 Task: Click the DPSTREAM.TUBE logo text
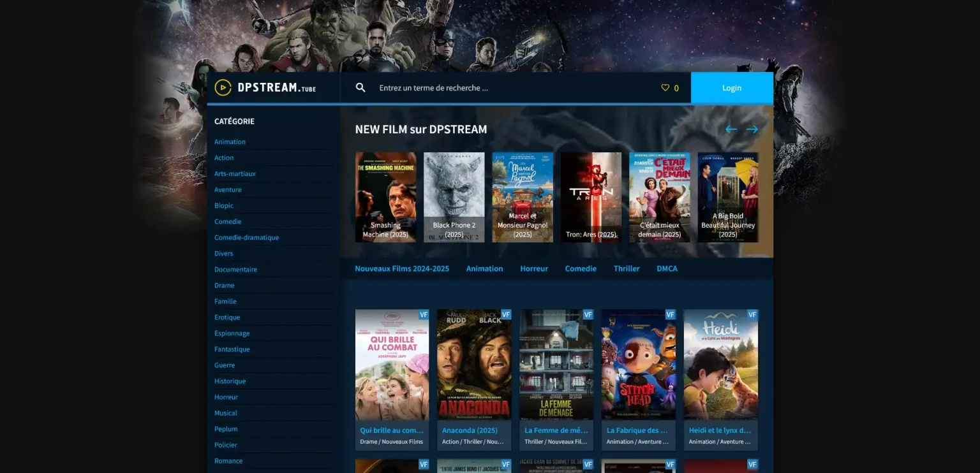click(277, 88)
